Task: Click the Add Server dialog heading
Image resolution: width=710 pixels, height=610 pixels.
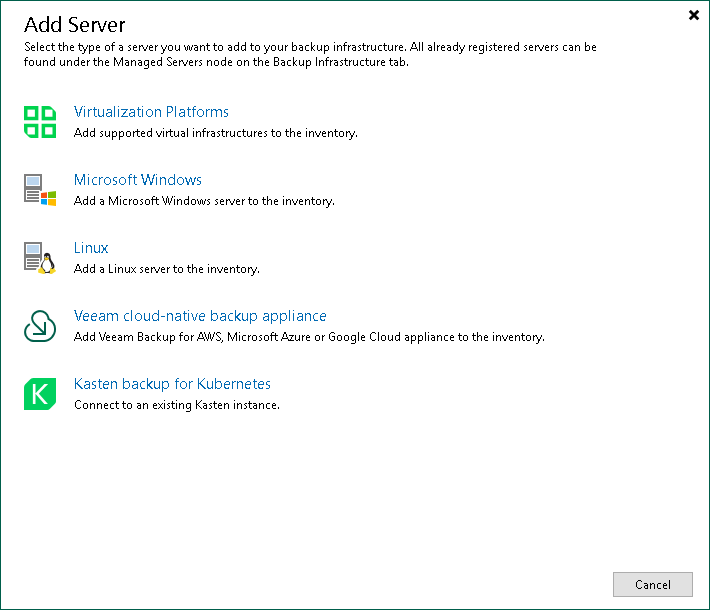Action: pos(75,24)
